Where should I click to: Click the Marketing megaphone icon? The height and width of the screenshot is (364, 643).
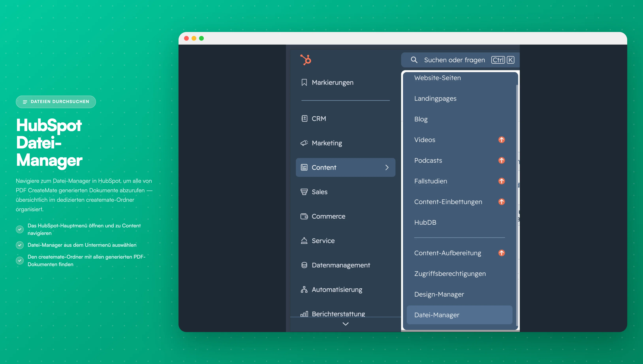pyautogui.click(x=304, y=143)
